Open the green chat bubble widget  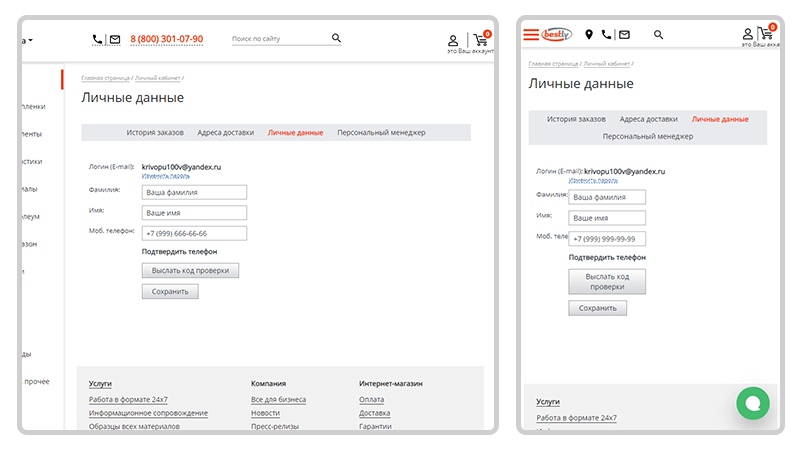[753, 403]
